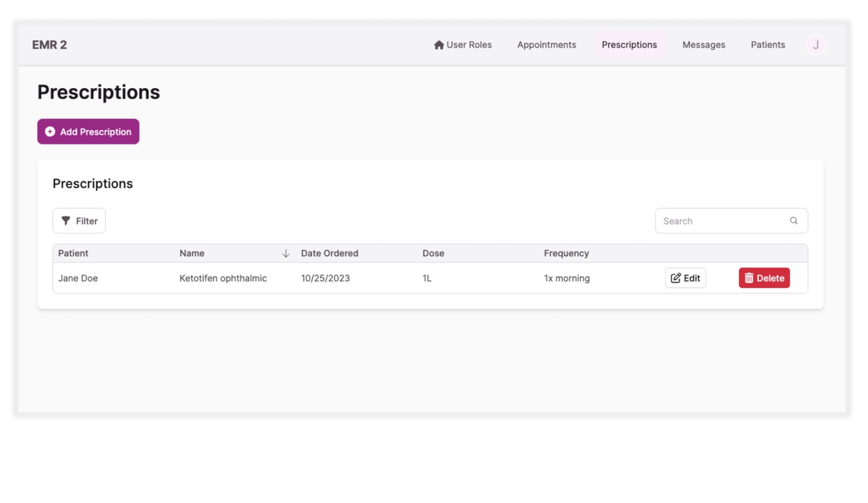Select the Jane Doe patient cell
The height and width of the screenshot is (503, 868).
click(78, 278)
